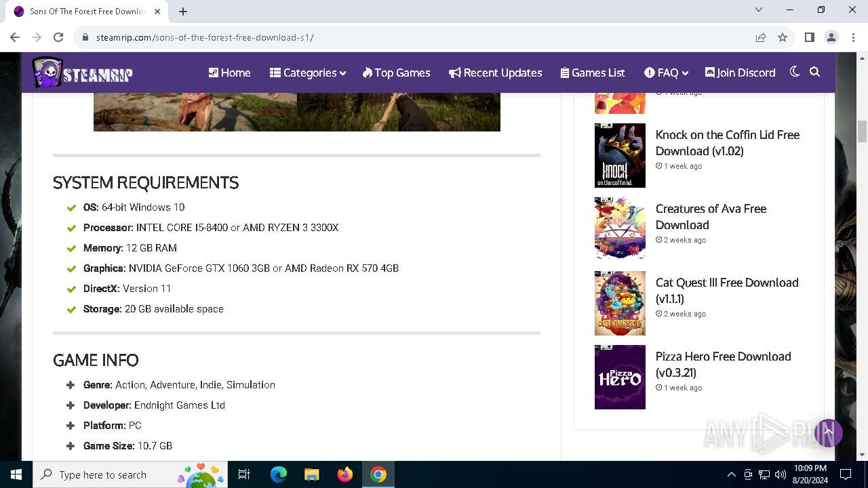Viewport: 868px width, 488px height.
Task: Open Cat Quest III Free Download link
Action: point(727,290)
